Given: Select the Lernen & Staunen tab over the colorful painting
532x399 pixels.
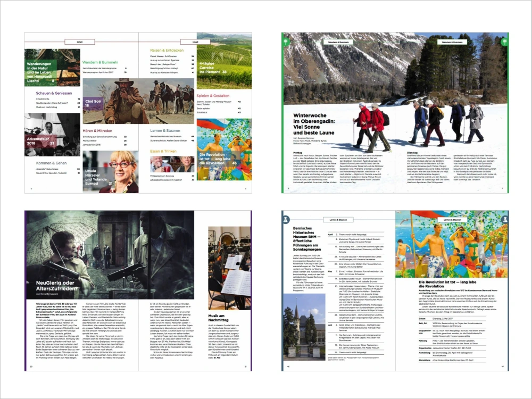Looking at the screenshot, I should pos(452,220).
